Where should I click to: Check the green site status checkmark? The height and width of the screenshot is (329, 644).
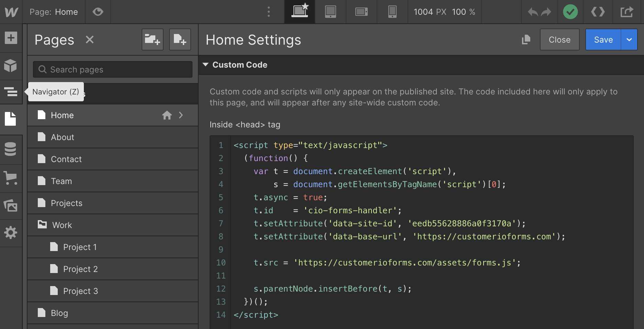pos(570,12)
